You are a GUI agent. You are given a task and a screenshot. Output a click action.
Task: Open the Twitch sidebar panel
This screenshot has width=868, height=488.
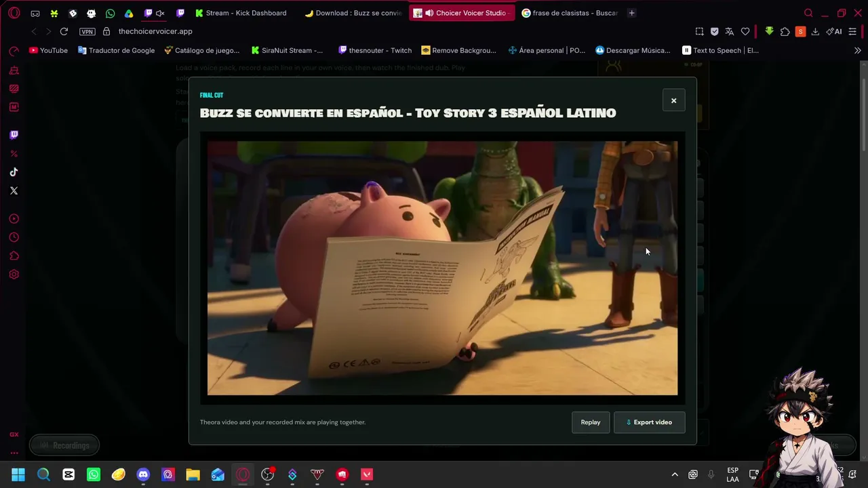(14, 135)
